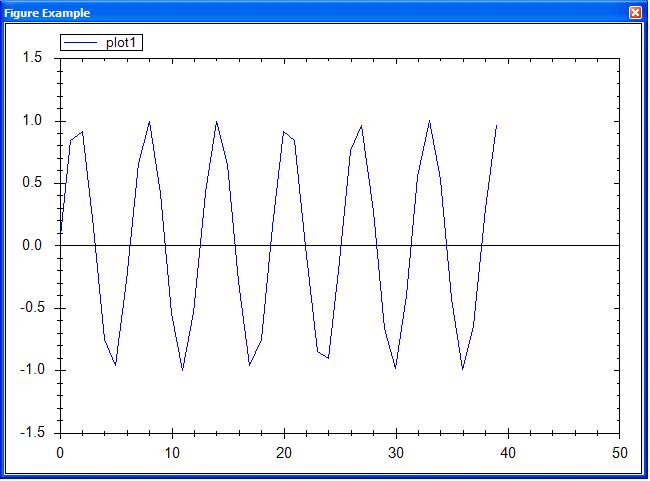Click the 1.5 y-axis tick label
Viewport: 650px width, 481px height.
click(x=32, y=59)
